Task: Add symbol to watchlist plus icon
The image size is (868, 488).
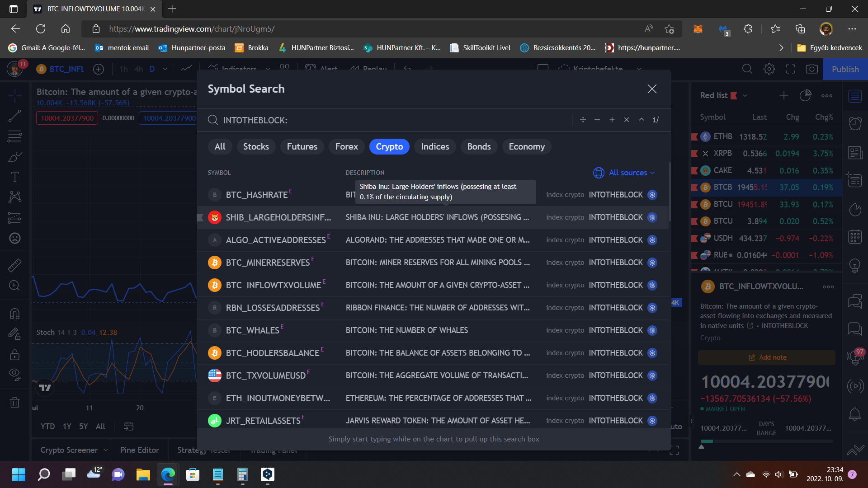Action: (784, 95)
